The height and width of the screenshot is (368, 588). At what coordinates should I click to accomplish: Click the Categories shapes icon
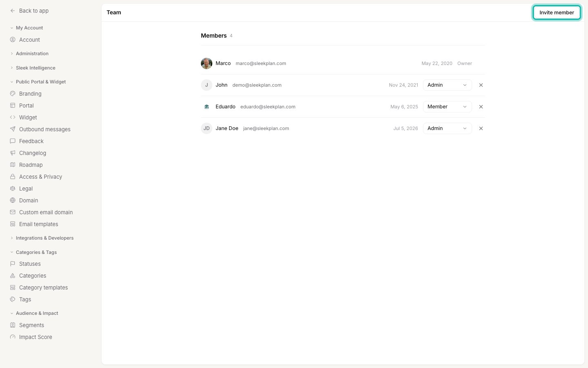click(13, 276)
